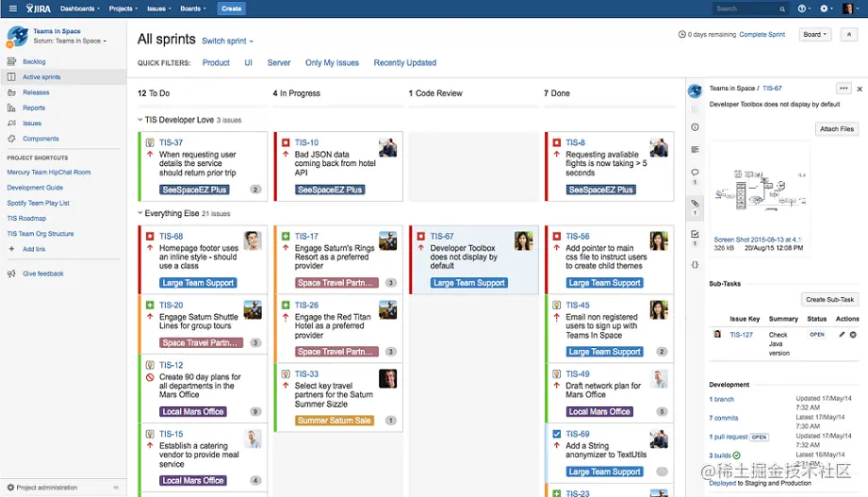Click the assignee avatar on TIS-10 card
The height and width of the screenshot is (497, 868).
click(x=387, y=147)
